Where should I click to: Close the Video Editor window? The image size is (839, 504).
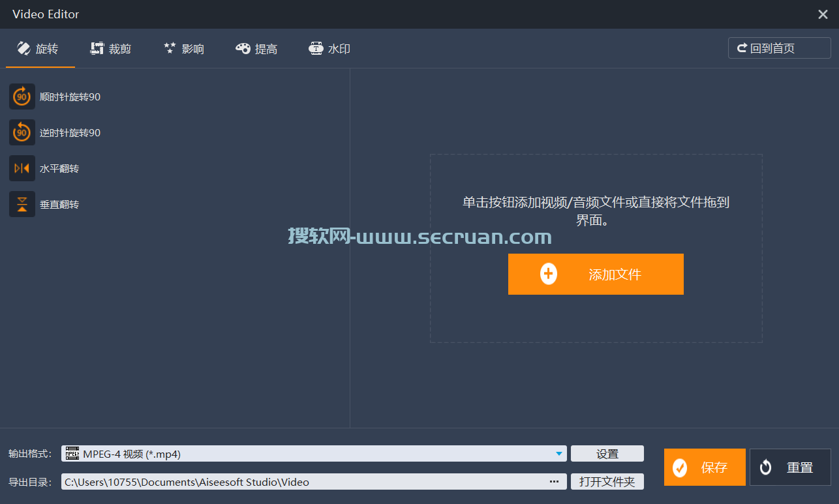[823, 14]
